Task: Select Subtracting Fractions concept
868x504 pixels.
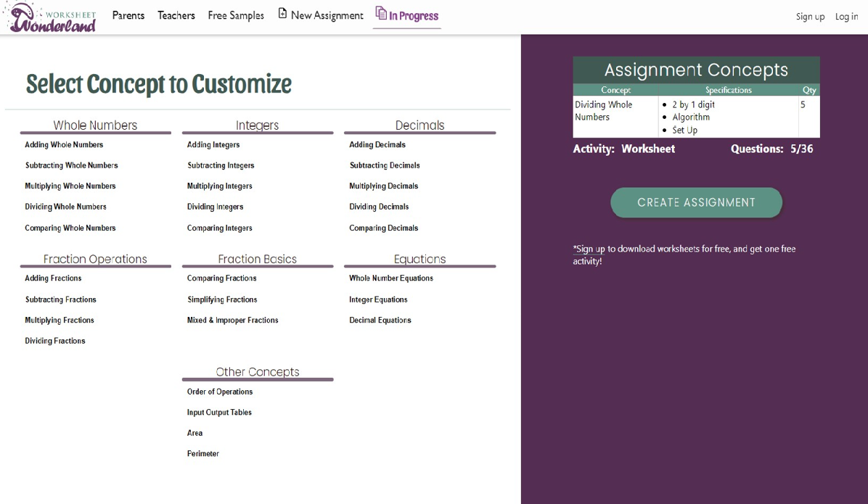Action: pos(60,299)
